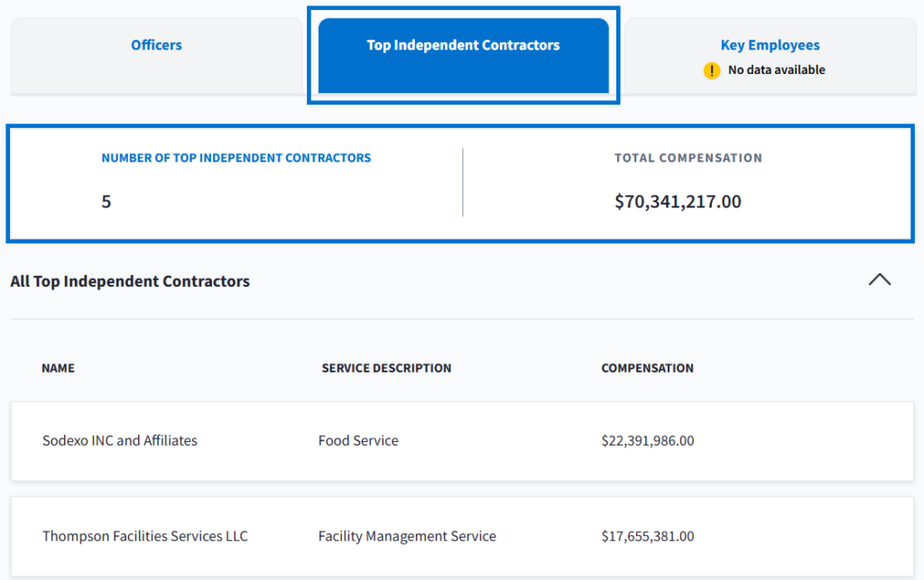
Task: Click the Food Service description cell
Action: coord(358,441)
